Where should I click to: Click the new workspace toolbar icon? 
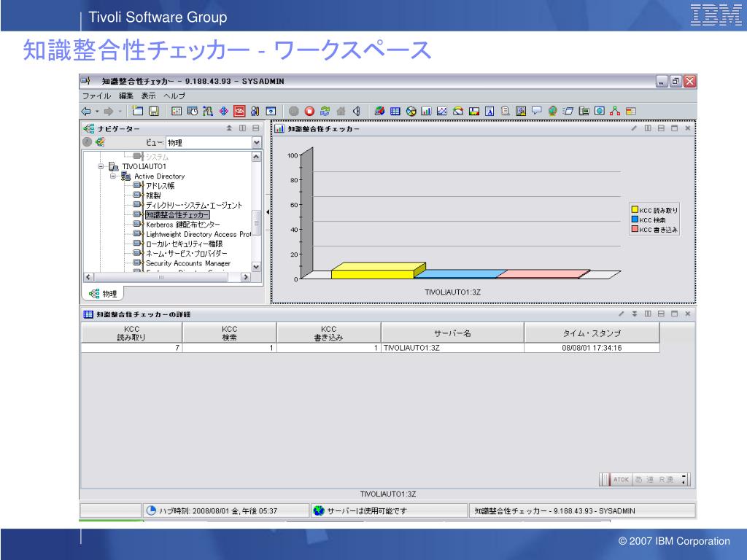point(138,111)
